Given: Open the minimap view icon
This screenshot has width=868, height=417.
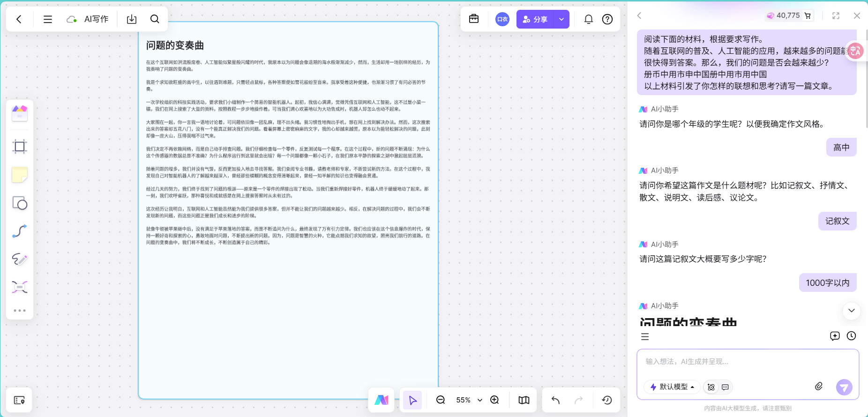Looking at the screenshot, I should point(524,400).
